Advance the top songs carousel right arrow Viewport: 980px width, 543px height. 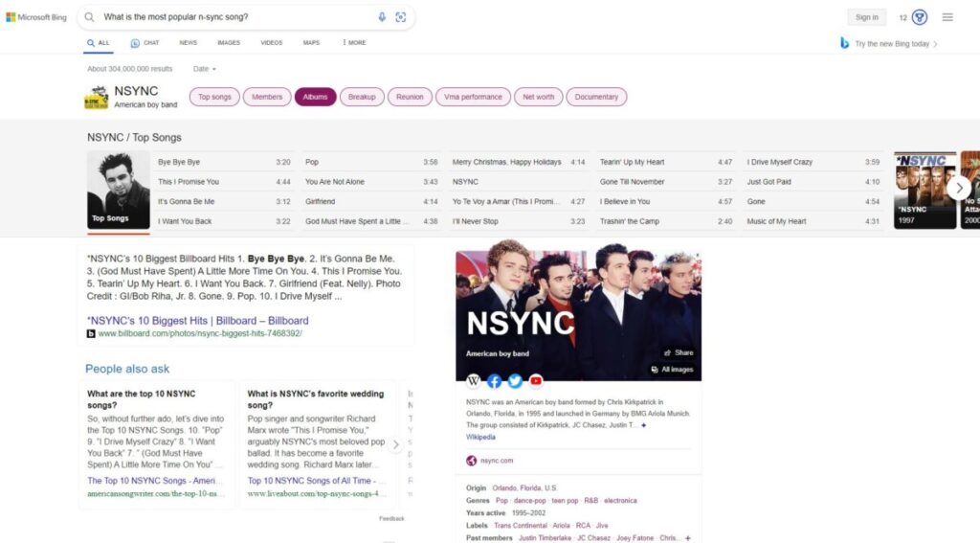tap(959, 189)
